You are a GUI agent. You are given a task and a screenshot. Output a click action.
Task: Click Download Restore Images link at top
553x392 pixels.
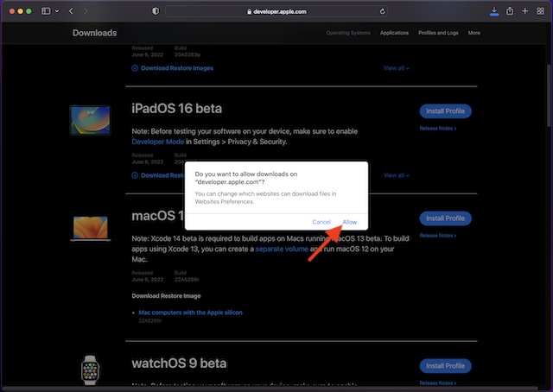click(177, 68)
